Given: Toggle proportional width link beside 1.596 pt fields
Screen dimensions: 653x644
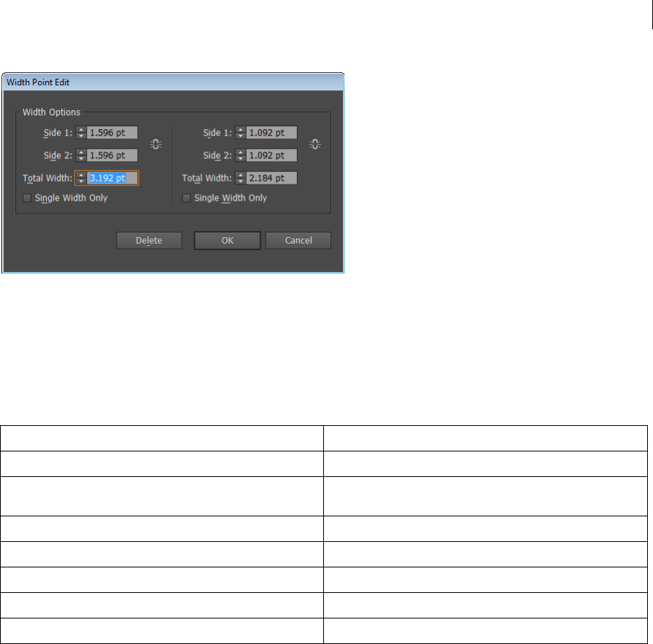Looking at the screenshot, I should tap(155, 144).
